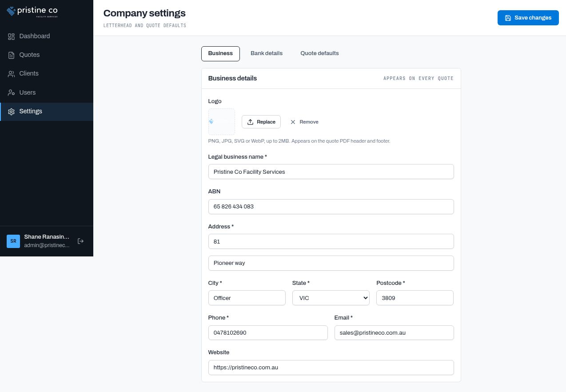Switch to the Business tab
This screenshot has width=566, height=392.
click(x=220, y=53)
